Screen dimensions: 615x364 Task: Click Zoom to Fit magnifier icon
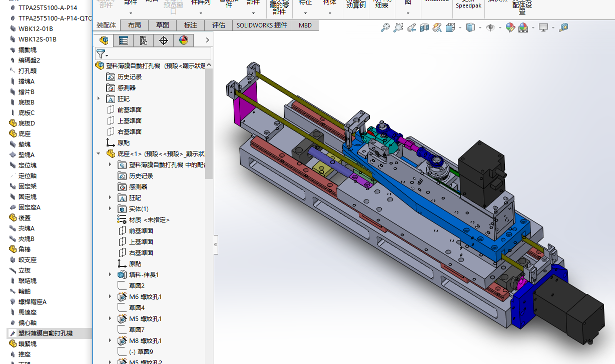(385, 27)
